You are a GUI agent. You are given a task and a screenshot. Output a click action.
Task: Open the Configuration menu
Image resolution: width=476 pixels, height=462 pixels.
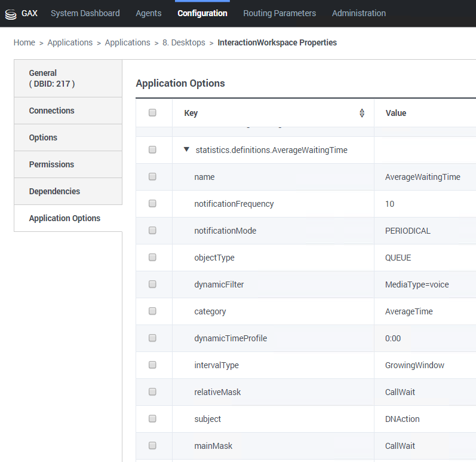(x=202, y=13)
